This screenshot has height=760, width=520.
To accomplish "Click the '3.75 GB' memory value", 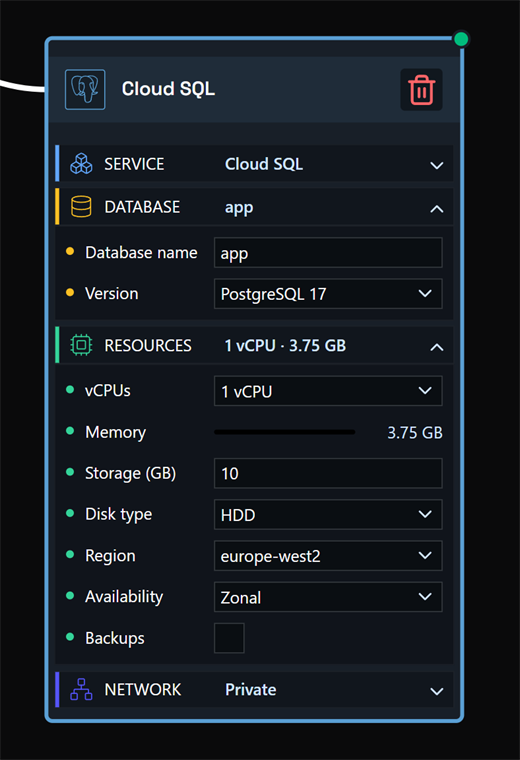I will point(414,432).
